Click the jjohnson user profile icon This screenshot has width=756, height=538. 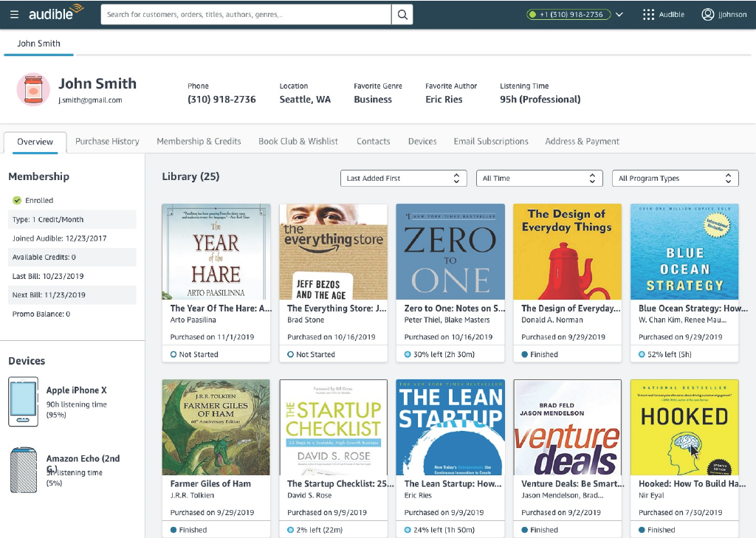point(708,15)
